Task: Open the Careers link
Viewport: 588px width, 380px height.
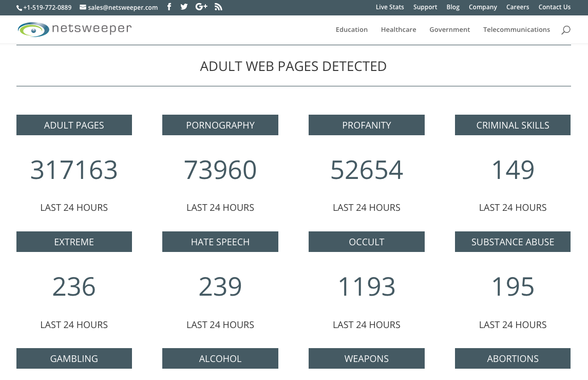Action: pyautogui.click(x=518, y=7)
